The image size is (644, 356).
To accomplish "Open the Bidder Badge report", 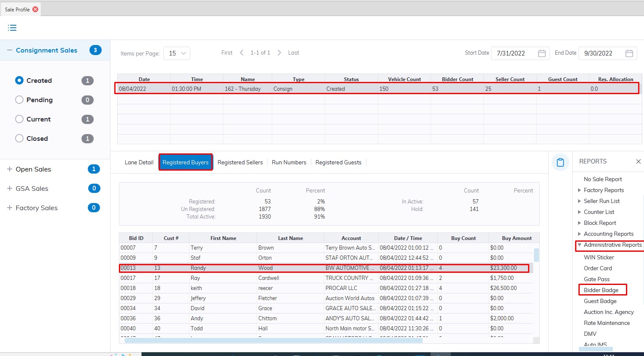I will pos(601,290).
